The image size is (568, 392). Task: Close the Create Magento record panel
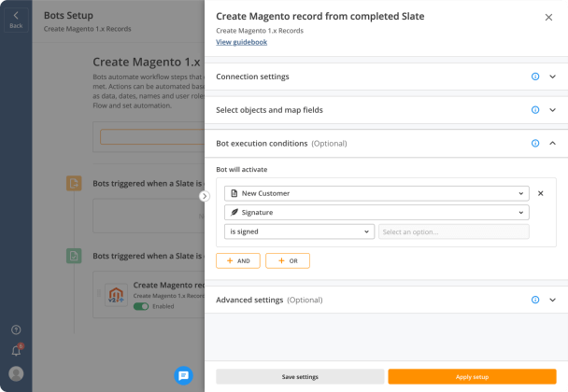point(548,17)
